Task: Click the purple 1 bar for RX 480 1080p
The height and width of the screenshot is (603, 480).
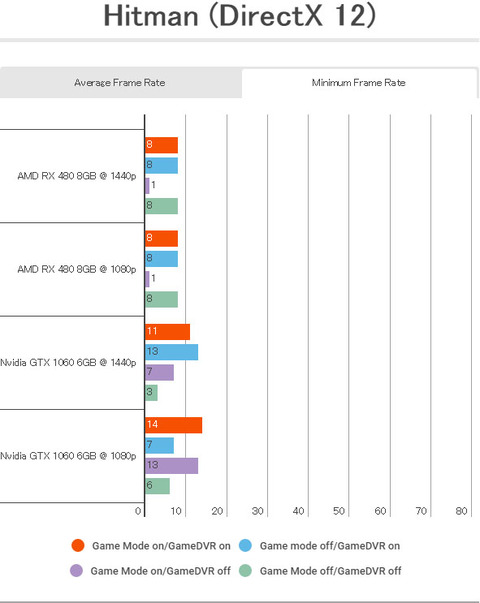Action: point(147,279)
